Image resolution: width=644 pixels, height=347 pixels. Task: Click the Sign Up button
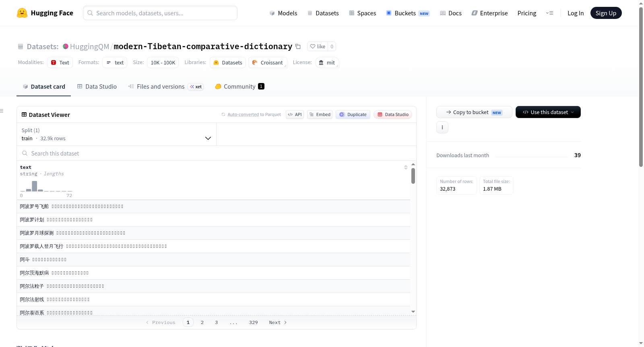(606, 13)
